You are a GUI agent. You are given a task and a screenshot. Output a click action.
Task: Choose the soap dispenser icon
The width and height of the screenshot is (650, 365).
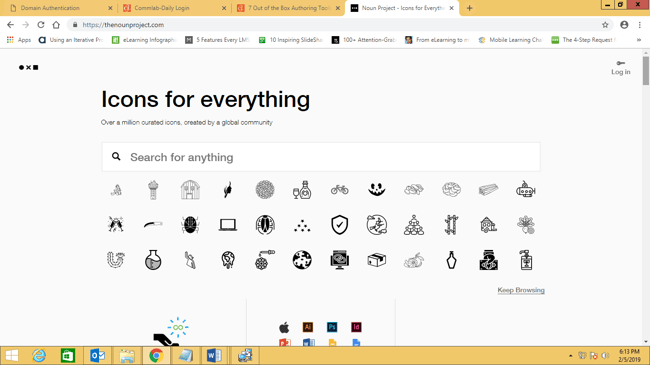tap(526, 260)
